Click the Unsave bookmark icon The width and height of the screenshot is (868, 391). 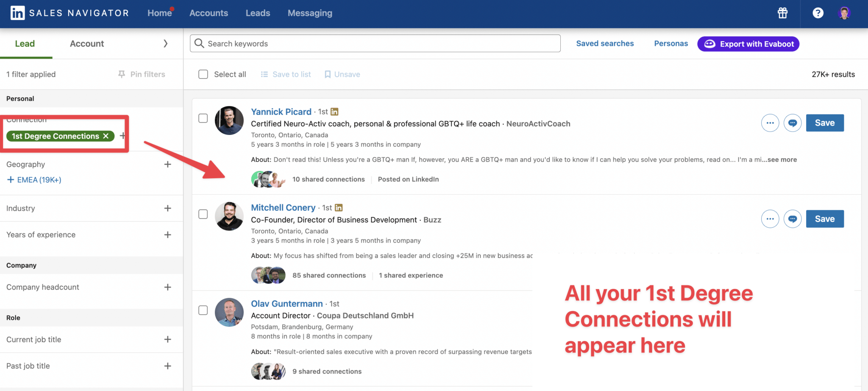pos(327,74)
